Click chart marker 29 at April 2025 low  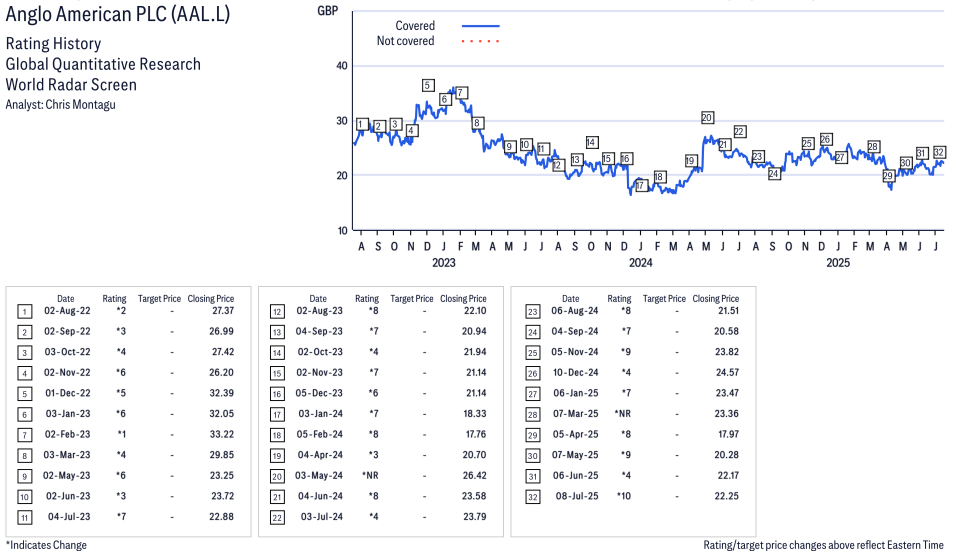tap(888, 176)
